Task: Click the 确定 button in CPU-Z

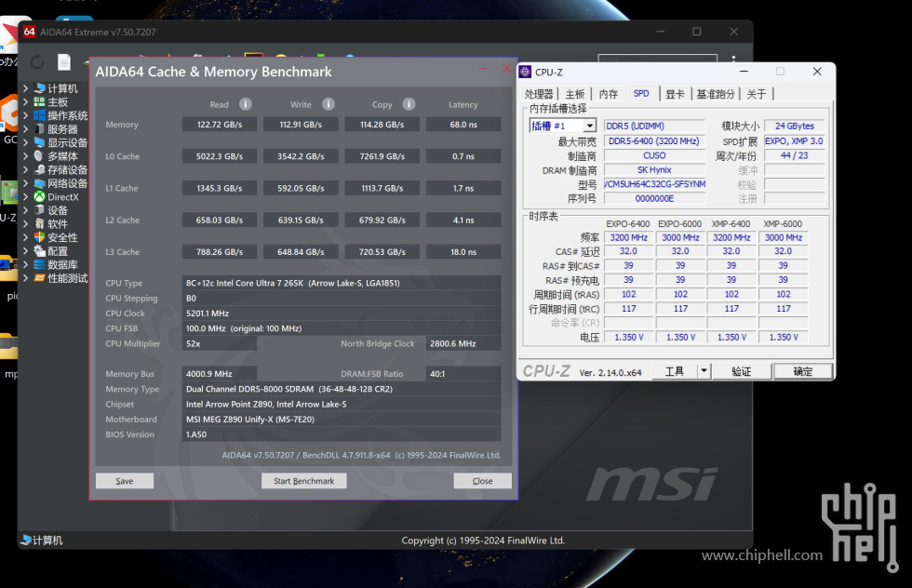Action: 802,371
